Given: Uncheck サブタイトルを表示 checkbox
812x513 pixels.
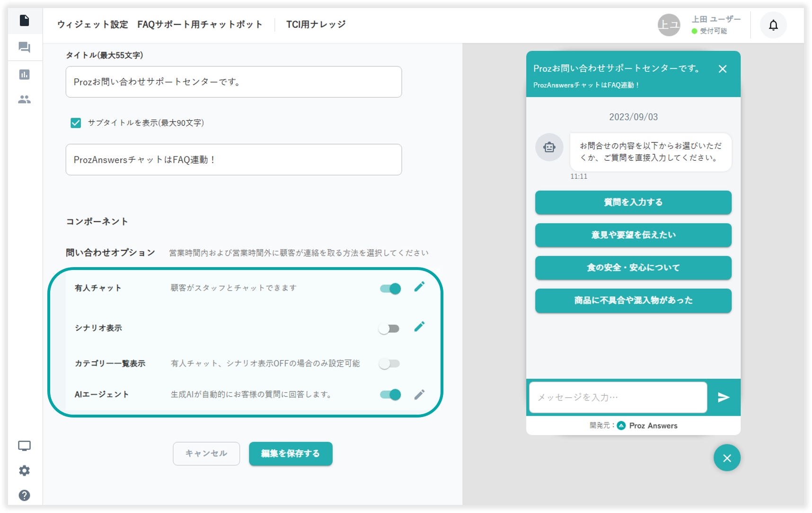Looking at the screenshot, I should click(x=76, y=123).
